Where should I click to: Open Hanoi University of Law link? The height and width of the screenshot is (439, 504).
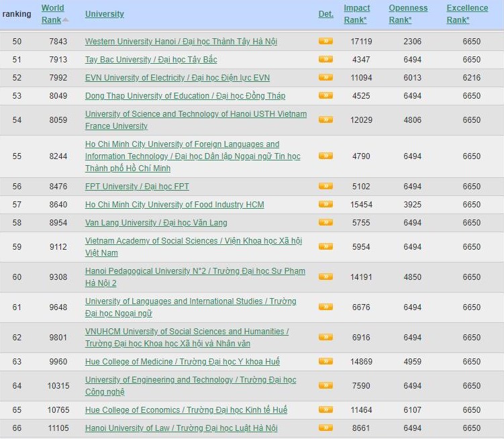181,428
